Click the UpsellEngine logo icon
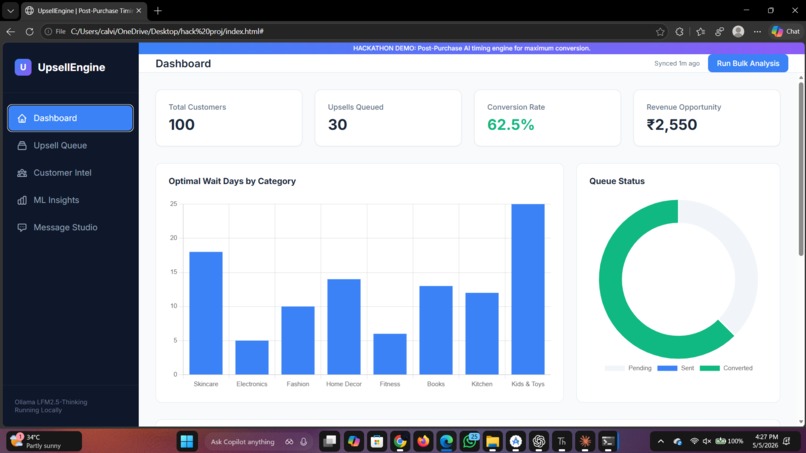The height and width of the screenshot is (453, 806). coord(23,67)
